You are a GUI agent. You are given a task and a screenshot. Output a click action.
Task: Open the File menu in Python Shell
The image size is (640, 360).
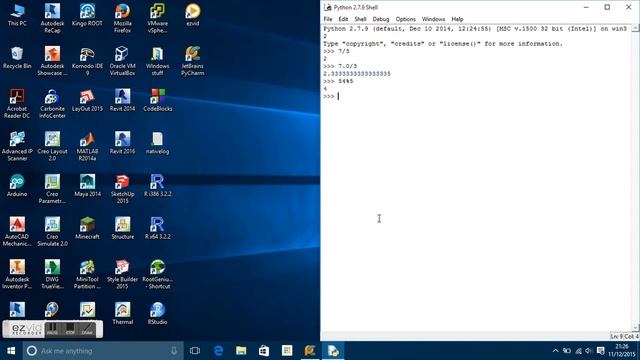coord(328,19)
